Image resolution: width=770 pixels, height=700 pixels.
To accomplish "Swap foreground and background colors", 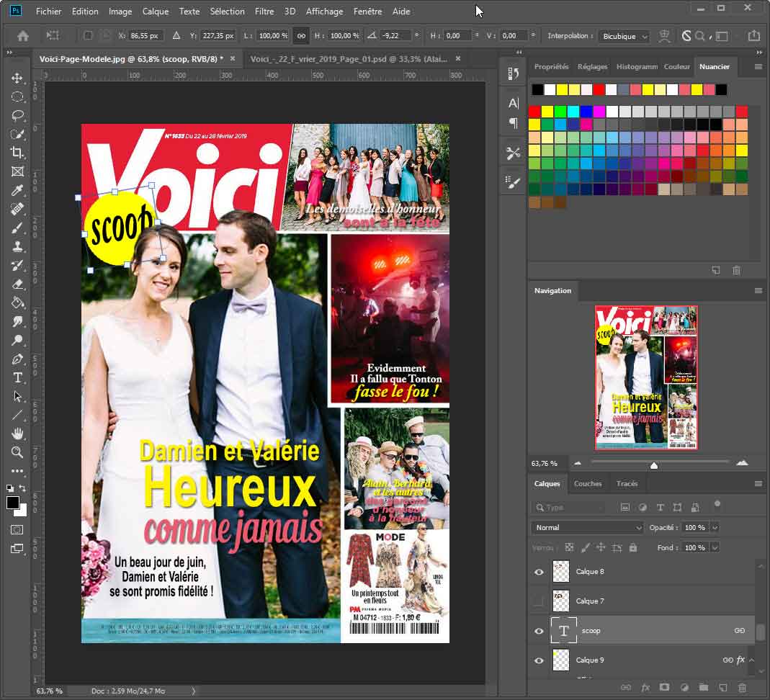I will coord(22,488).
